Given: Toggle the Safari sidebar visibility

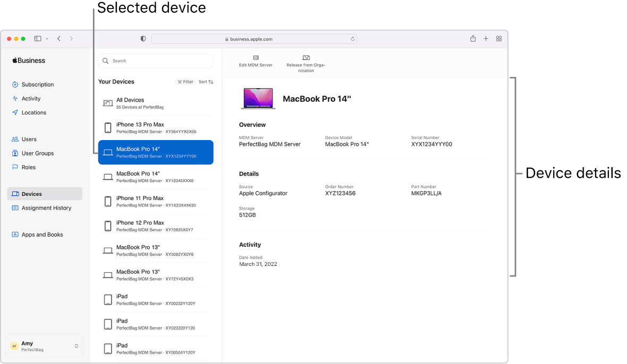Looking at the screenshot, I should coord(37,38).
